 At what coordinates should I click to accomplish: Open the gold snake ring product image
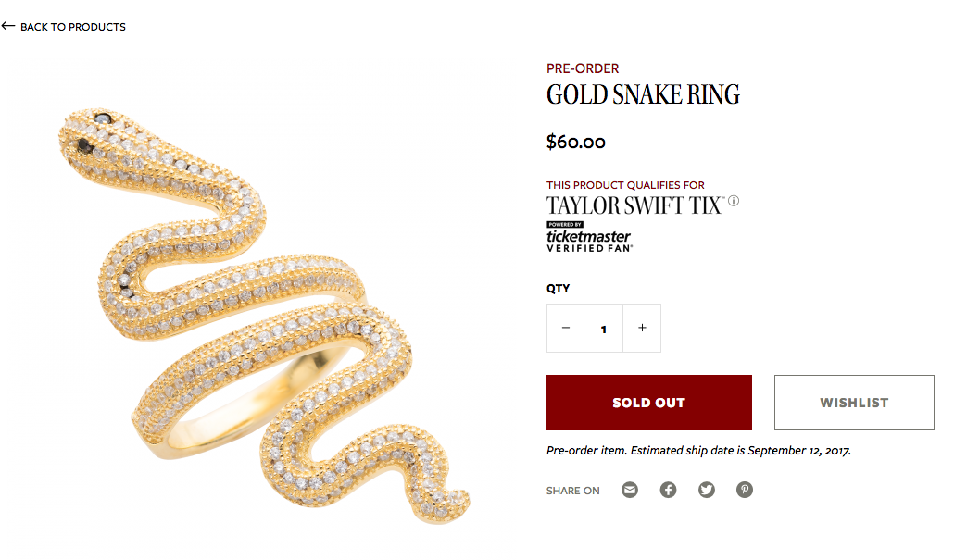coord(264,316)
